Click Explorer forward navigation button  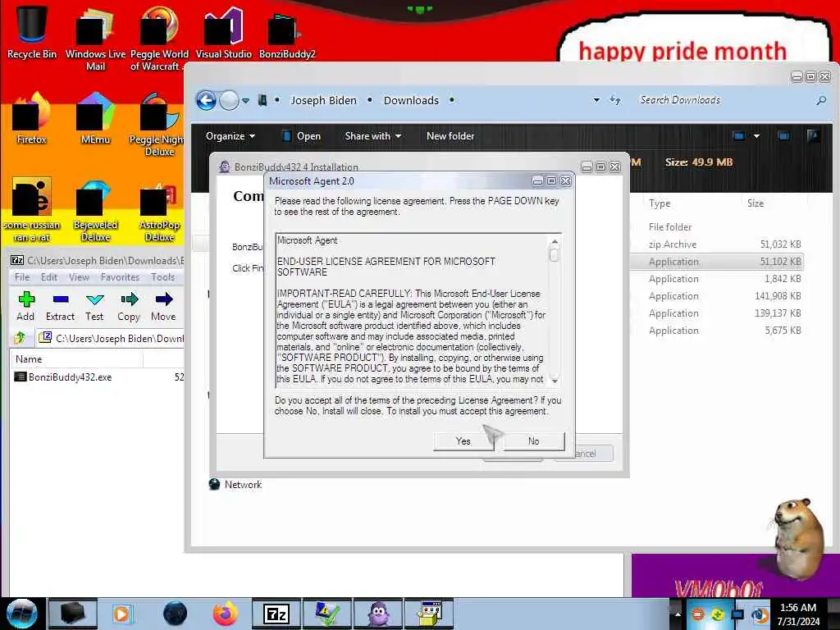coord(230,100)
